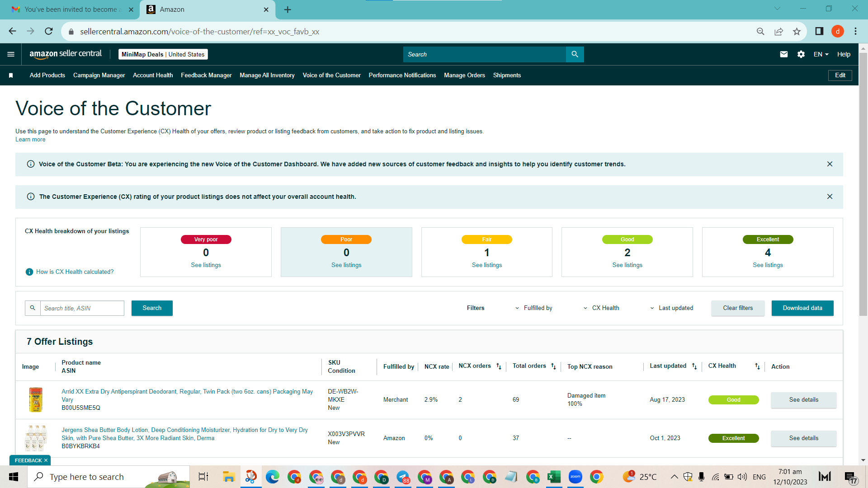Sort by NCX orders column arrows
Viewport: 868px width, 488px height.
pos(499,366)
